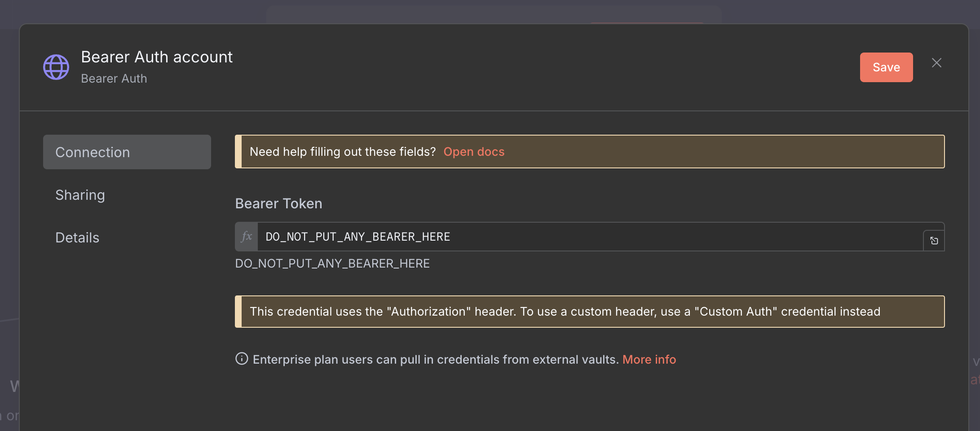Toggle the fx expression mode icon
980x431 pixels.
click(x=247, y=237)
